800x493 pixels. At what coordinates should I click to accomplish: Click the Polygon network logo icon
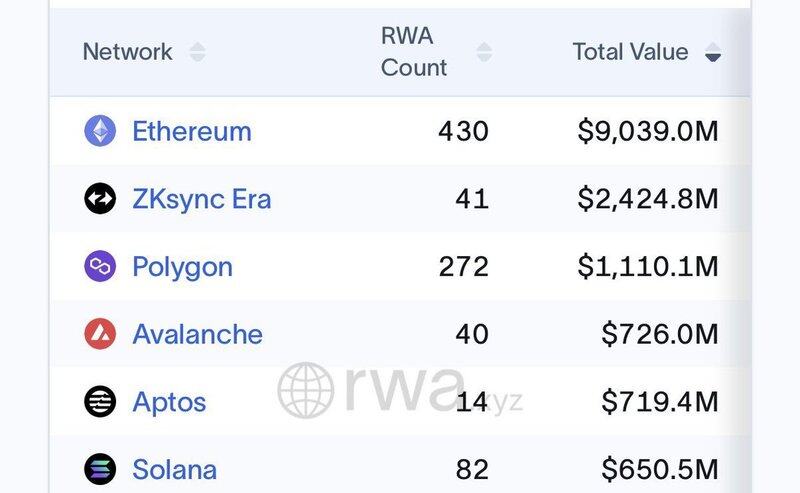point(100,267)
